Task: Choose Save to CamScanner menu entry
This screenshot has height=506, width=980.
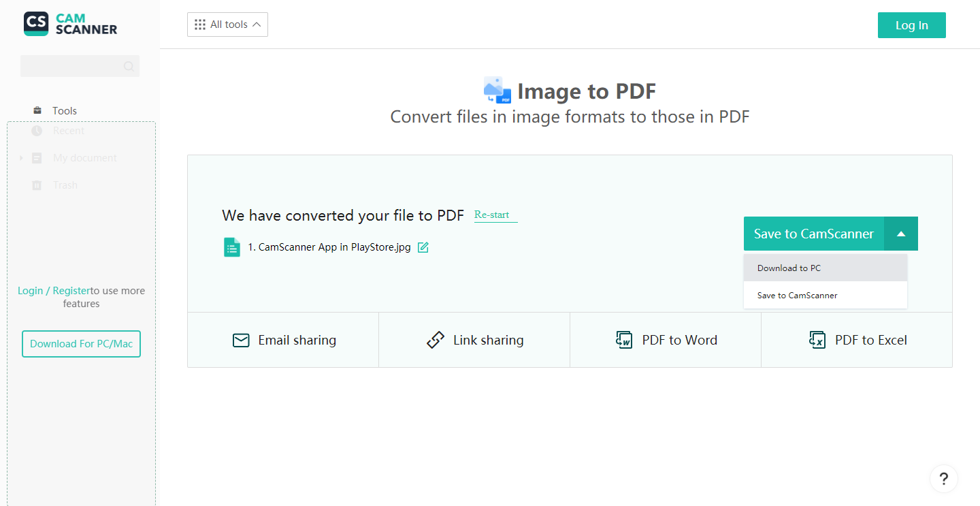Action: pos(825,296)
